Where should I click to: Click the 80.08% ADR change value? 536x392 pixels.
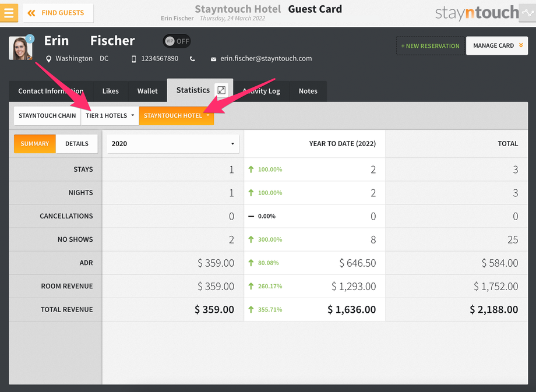(x=269, y=263)
